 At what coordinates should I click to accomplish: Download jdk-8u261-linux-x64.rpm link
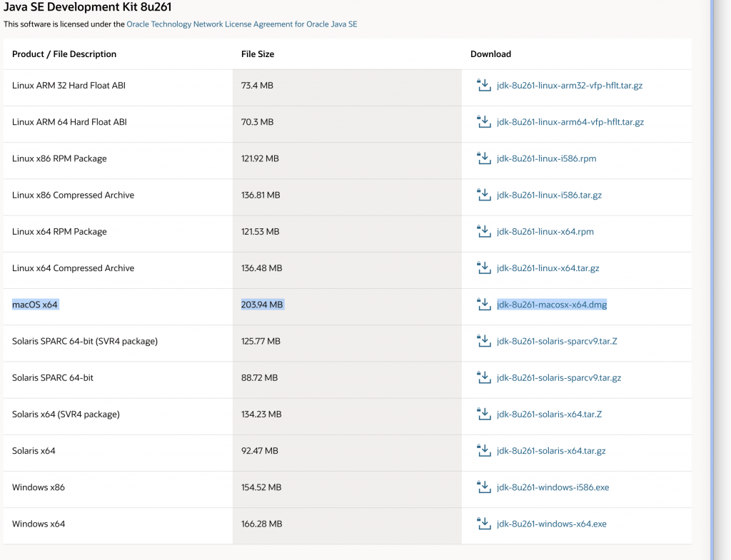[545, 232]
